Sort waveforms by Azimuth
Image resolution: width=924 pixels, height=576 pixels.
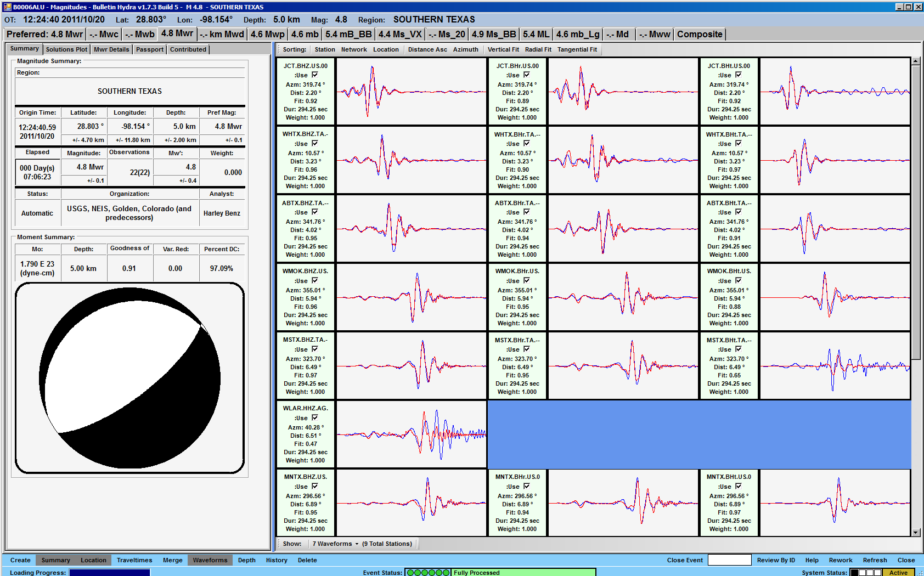[x=466, y=49]
